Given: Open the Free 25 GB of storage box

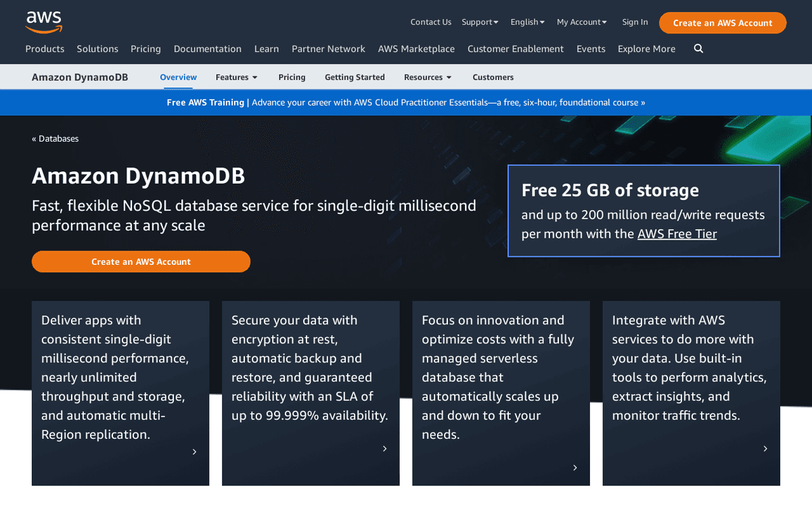Looking at the screenshot, I should click(x=644, y=211).
